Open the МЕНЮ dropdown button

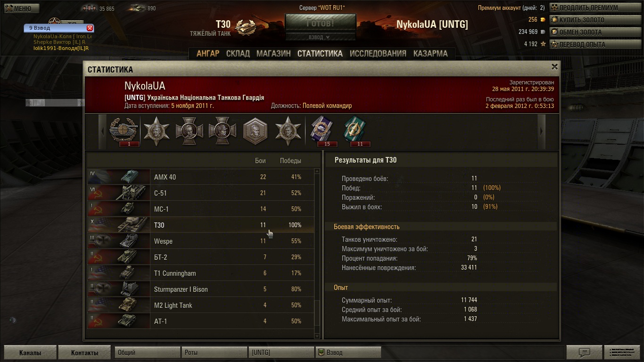pyautogui.click(x=22, y=8)
